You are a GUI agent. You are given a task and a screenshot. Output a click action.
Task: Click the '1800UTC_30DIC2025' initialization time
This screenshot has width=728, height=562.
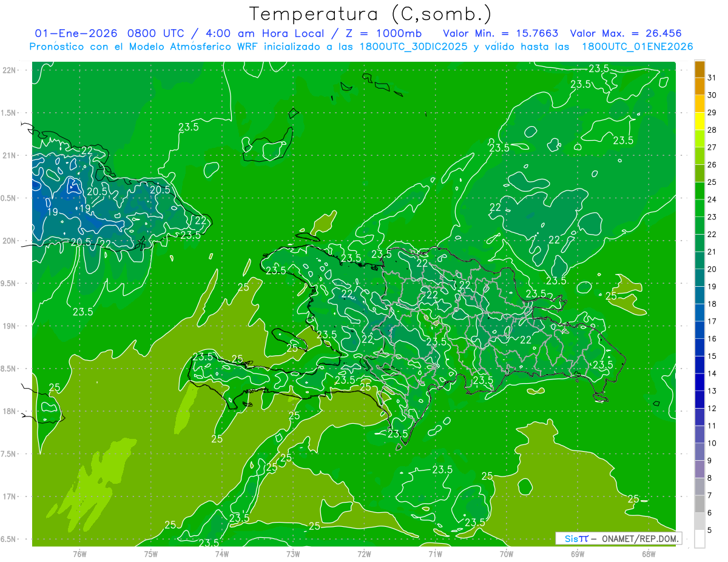[x=414, y=47]
